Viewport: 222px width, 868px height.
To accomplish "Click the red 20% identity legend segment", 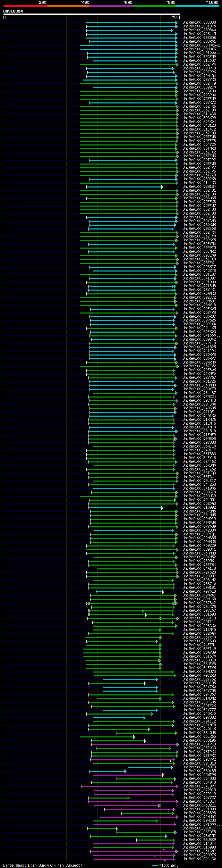I will pos(25,6).
